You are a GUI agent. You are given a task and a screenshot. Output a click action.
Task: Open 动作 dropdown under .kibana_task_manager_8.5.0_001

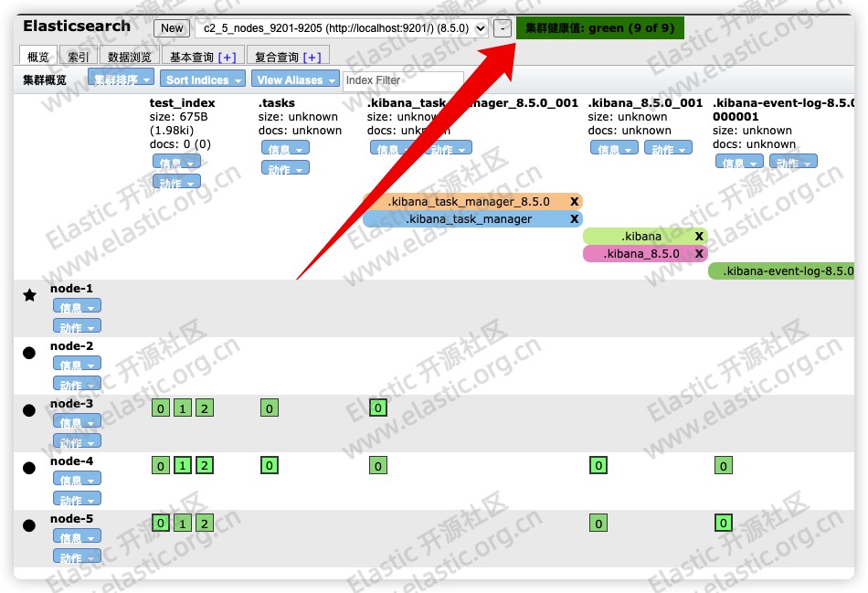pos(449,148)
